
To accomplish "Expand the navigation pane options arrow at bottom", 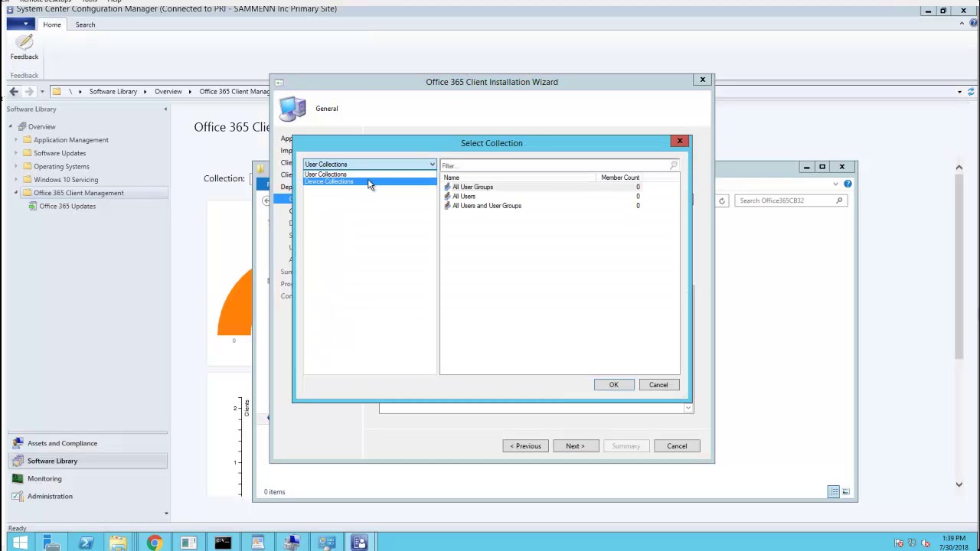I will 165,514.
